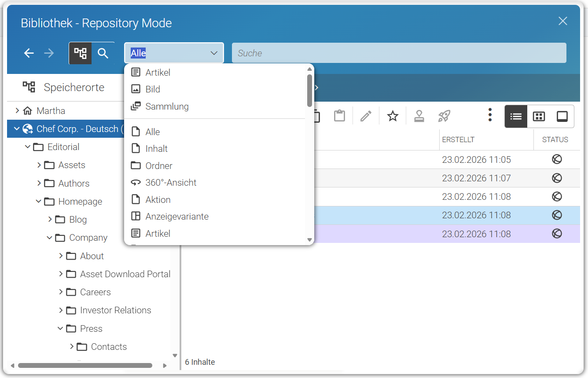The width and height of the screenshot is (588, 378).
Task: Select Bild in the type list
Action: tap(214, 89)
